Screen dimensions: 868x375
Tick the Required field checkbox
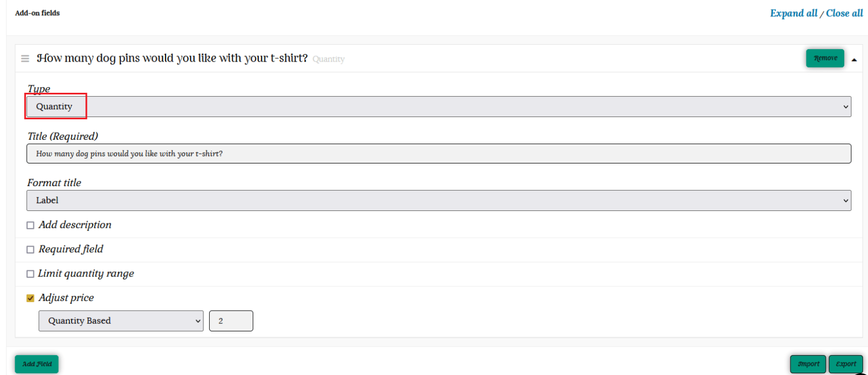31,249
